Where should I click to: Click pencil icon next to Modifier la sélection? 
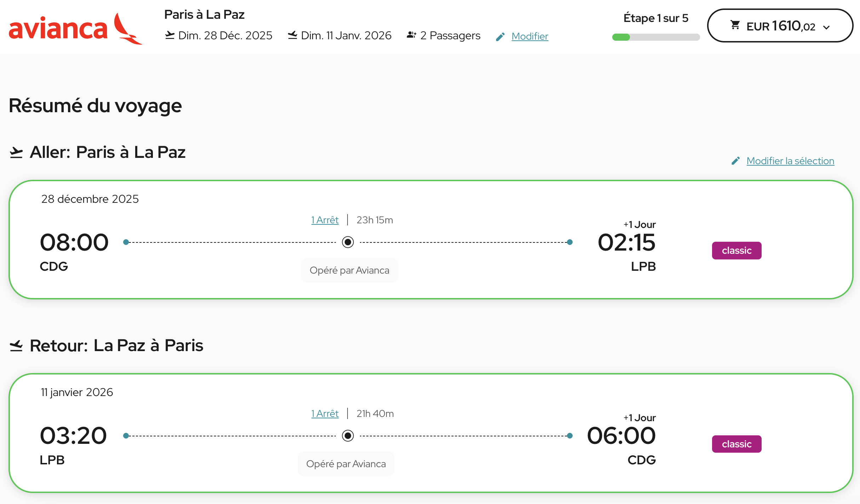[736, 161]
